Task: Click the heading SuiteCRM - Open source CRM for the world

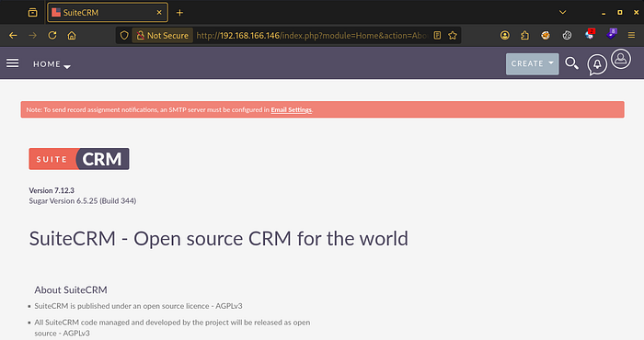Action: click(219, 239)
